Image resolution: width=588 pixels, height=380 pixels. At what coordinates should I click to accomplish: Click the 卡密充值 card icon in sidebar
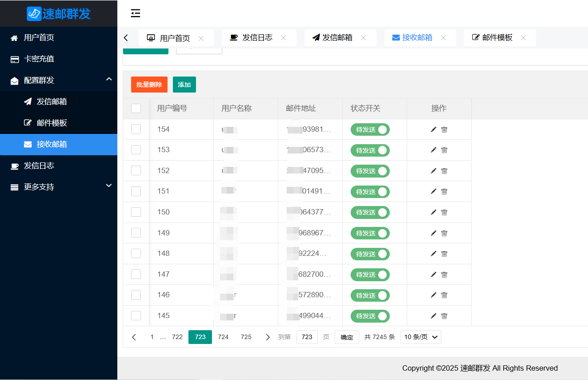point(14,59)
